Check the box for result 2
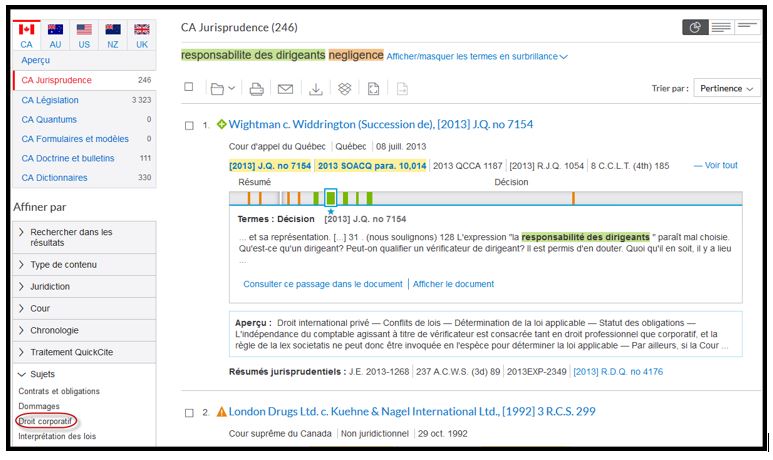The image size is (773, 460). (x=189, y=413)
